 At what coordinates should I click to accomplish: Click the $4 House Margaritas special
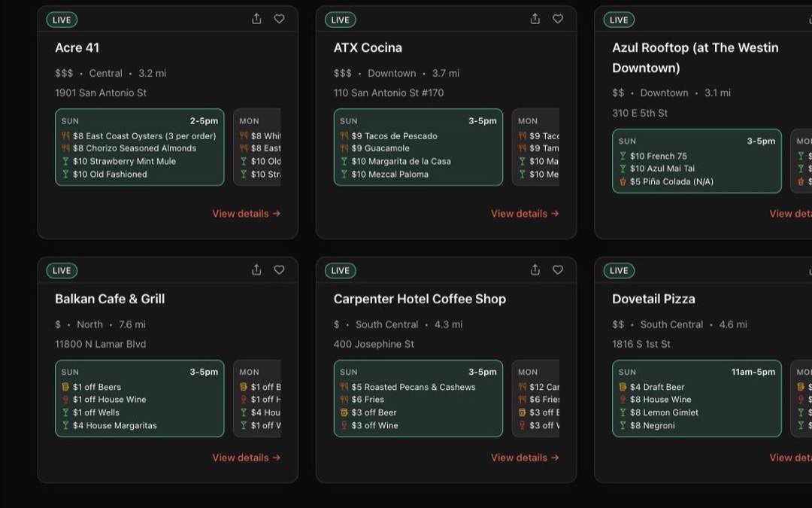point(114,425)
